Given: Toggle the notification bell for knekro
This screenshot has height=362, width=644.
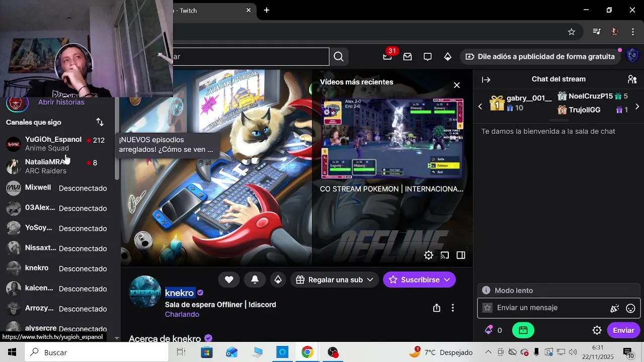Looking at the screenshot, I should [x=255, y=280].
